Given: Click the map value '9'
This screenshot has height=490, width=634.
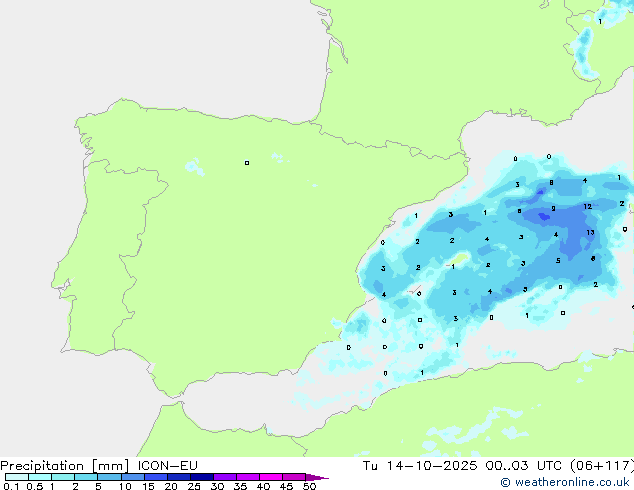Looking at the screenshot, I should (553, 209).
